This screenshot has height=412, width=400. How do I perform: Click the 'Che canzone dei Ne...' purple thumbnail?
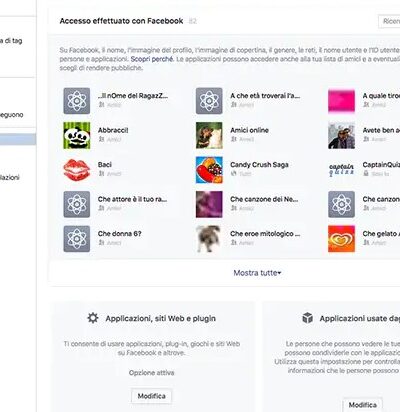pos(209,204)
